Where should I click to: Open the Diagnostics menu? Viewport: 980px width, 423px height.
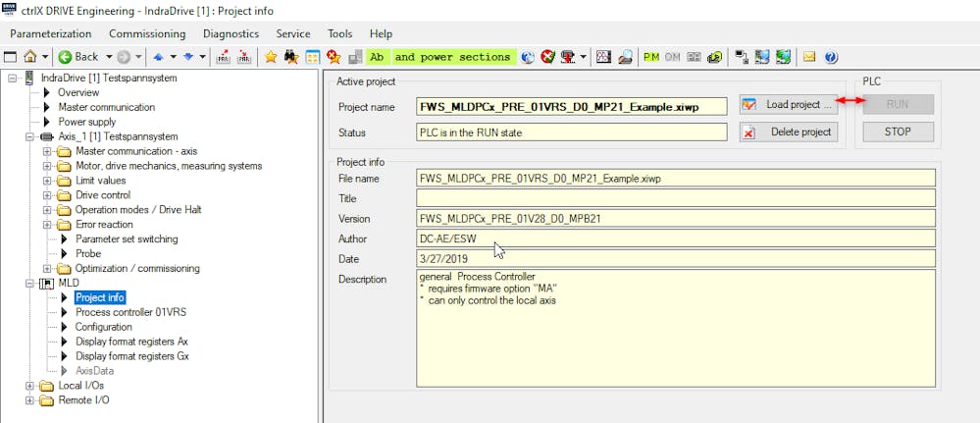[x=231, y=33]
